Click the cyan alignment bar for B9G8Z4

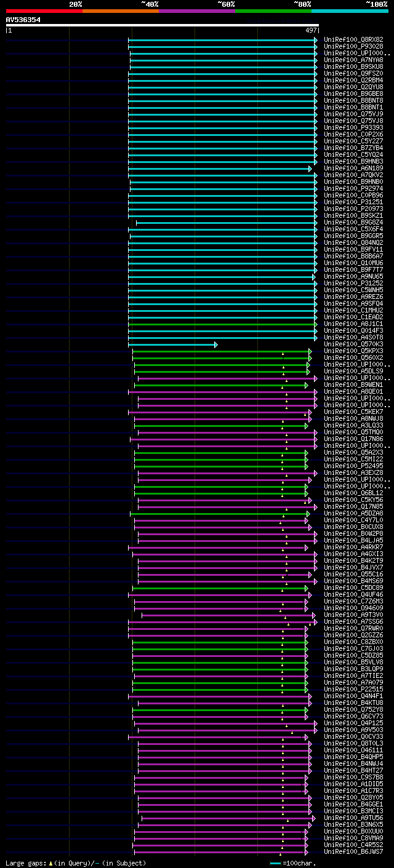coord(227,223)
